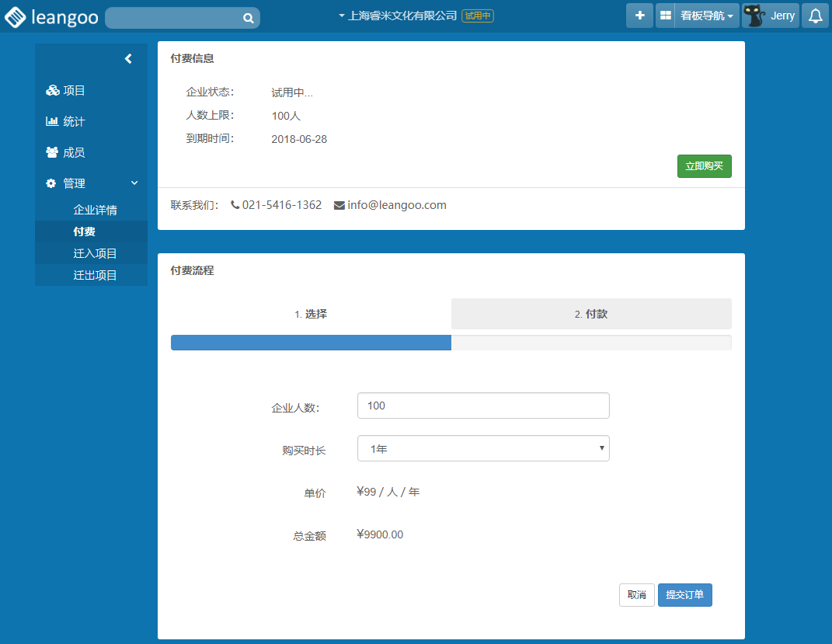Click the plus add icon in header
The height and width of the screenshot is (644, 832).
tap(639, 16)
